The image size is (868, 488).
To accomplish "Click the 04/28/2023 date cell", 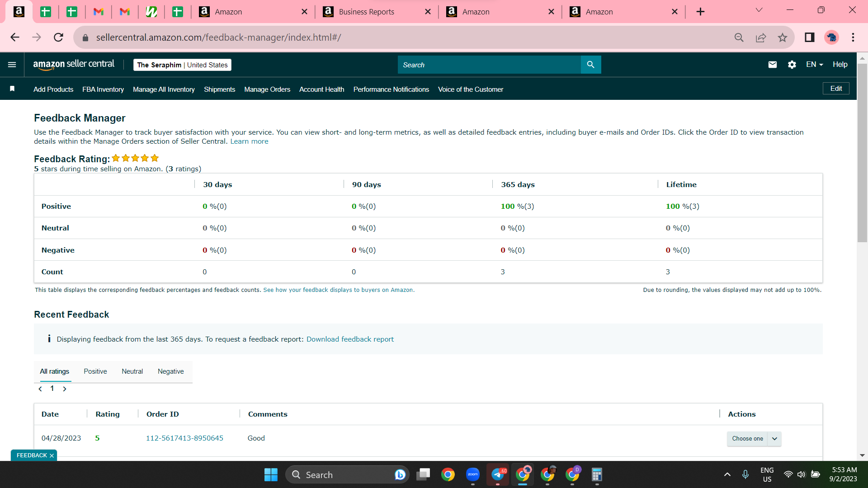I will [61, 438].
